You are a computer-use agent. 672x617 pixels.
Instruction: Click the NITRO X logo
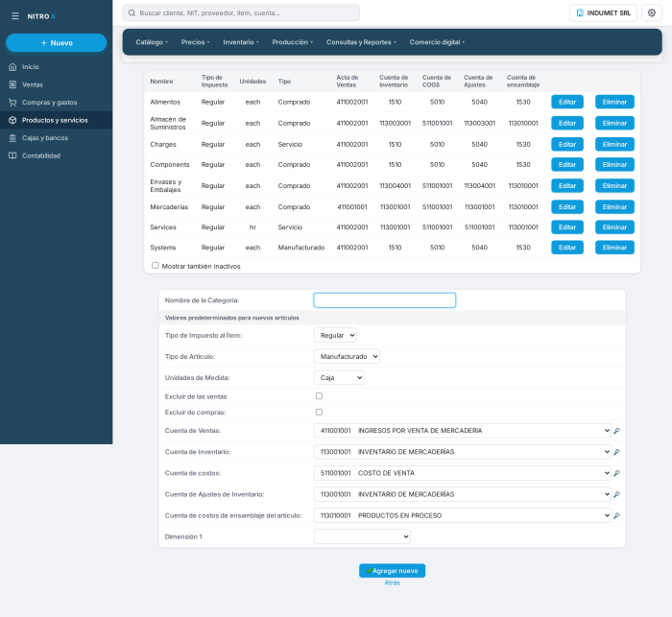(x=41, y=16)
